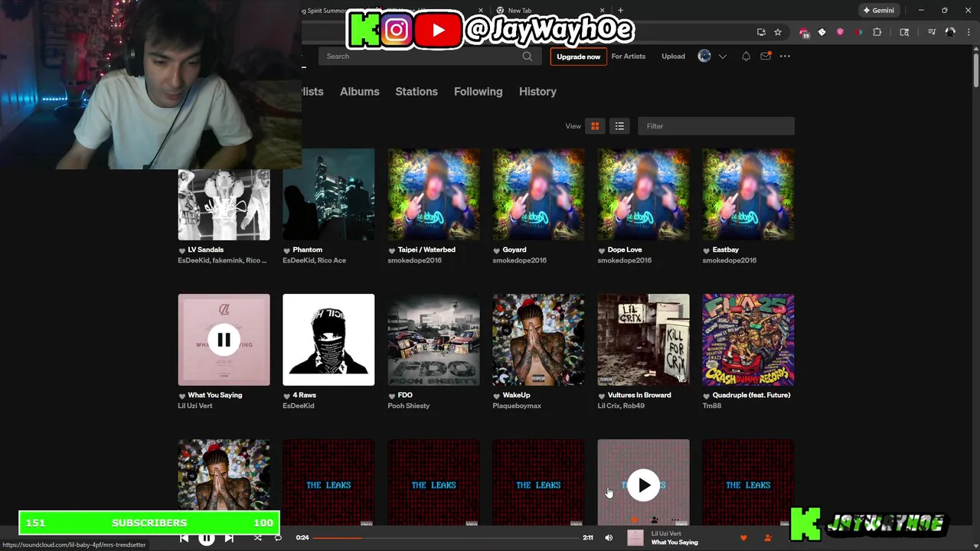Viewport: 980px width, 551px height.
Task: Click the Upload link
Action: [673, 56]
